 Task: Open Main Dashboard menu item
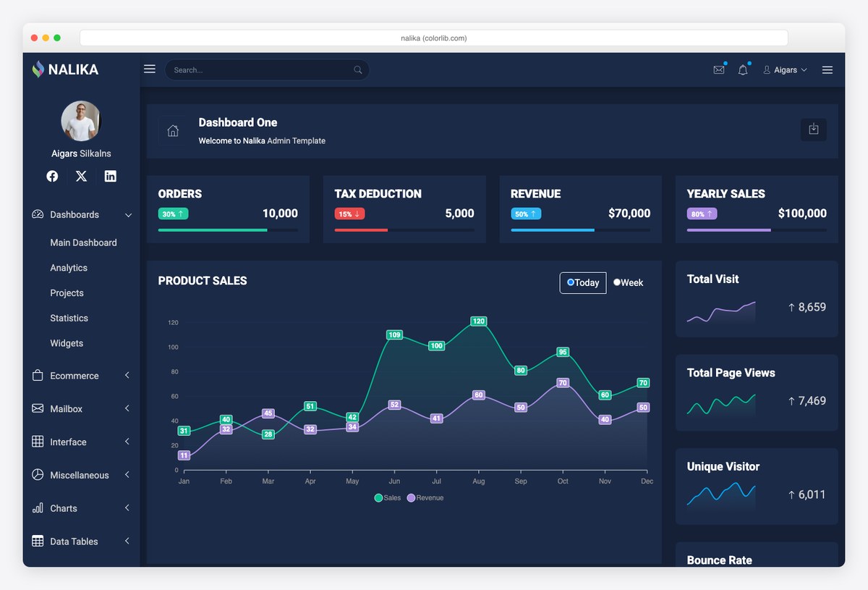[x=83, y=243]
